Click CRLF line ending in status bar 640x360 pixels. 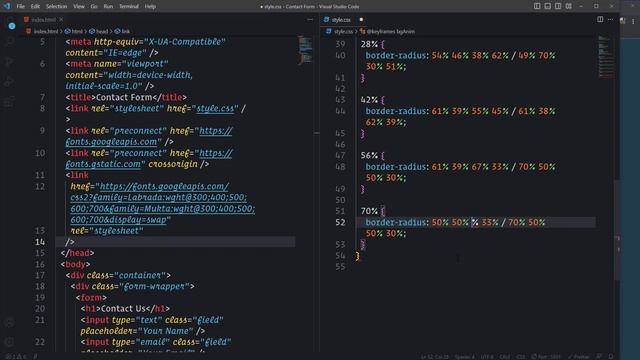(504, 357)
